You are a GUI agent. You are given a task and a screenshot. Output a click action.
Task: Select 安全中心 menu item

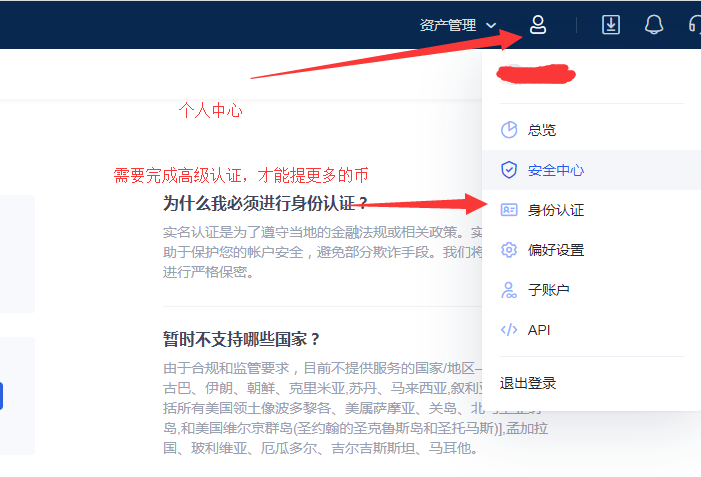(591, 170)
